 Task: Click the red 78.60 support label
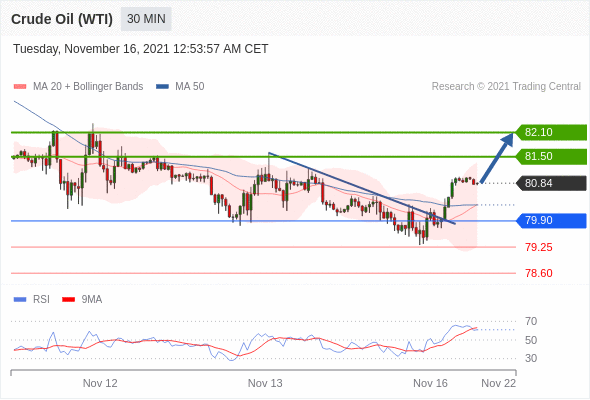click(539, 273)
